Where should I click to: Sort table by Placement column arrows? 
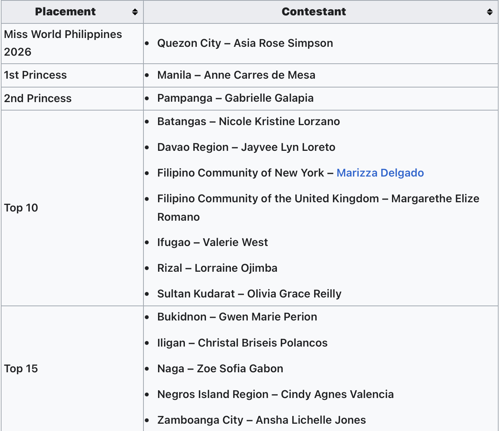(135, 12)
